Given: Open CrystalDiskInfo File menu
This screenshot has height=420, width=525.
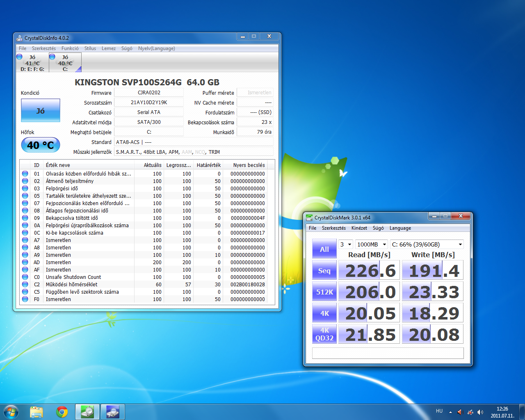Looking at the screenshot, I should [23, 48].
